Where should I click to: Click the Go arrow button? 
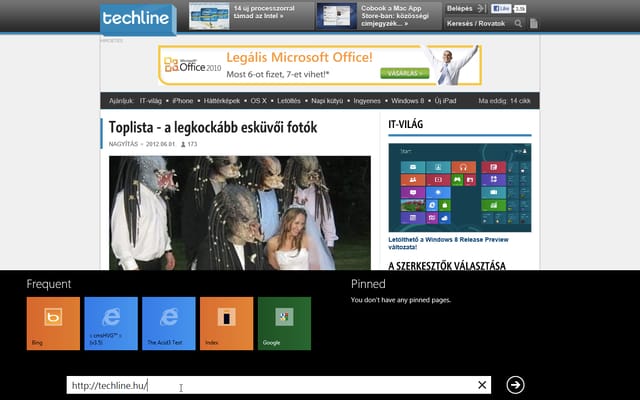[x=515, y=385]
